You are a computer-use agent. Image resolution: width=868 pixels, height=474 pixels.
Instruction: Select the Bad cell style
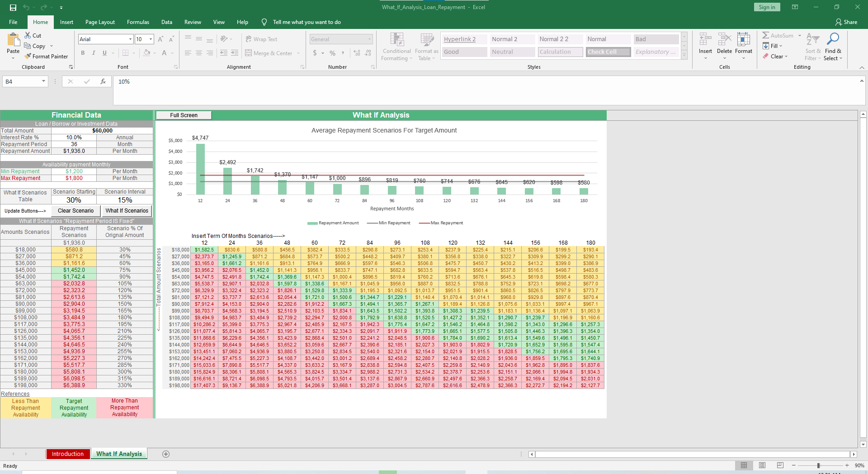(x=656, y=39)
